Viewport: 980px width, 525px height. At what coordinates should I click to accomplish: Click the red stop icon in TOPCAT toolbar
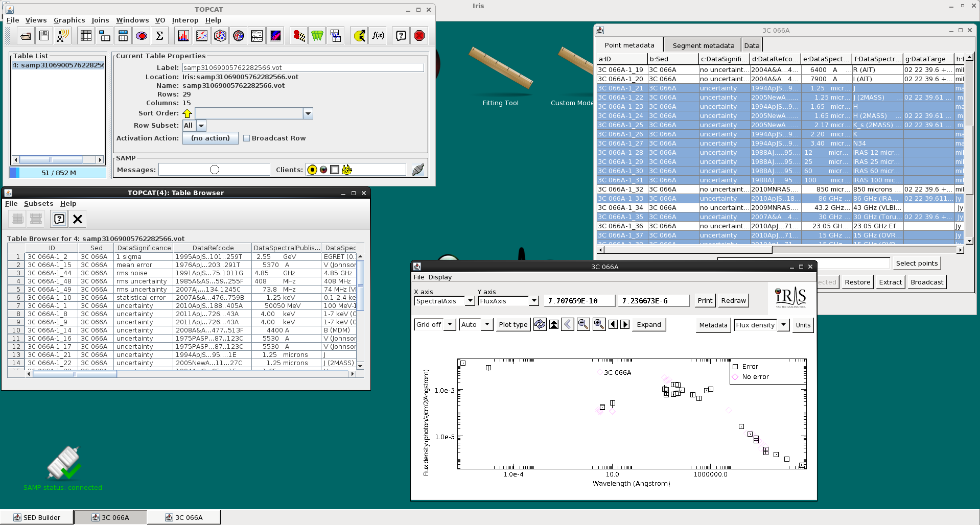coord(419,36)
